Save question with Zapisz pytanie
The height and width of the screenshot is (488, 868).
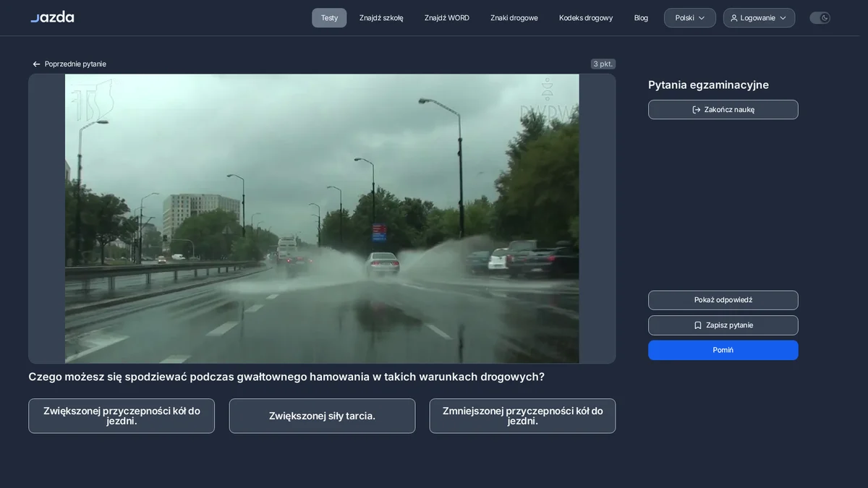[x=723, y=325]
